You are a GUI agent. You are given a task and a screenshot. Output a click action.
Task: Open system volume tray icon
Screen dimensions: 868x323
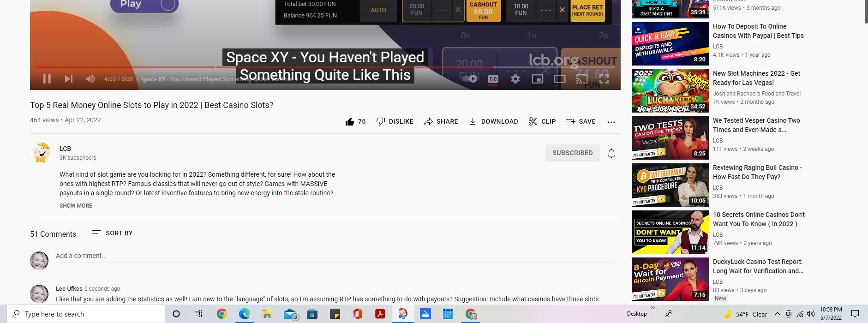[x=811, y=314]
